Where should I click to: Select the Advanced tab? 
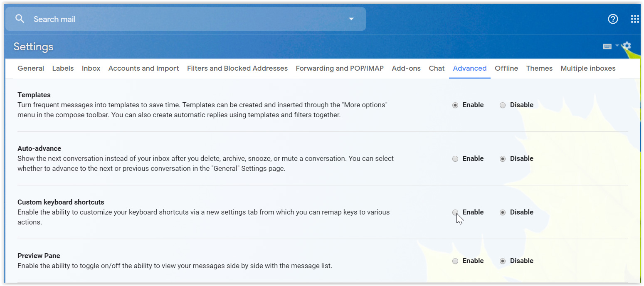pos(470,68)
